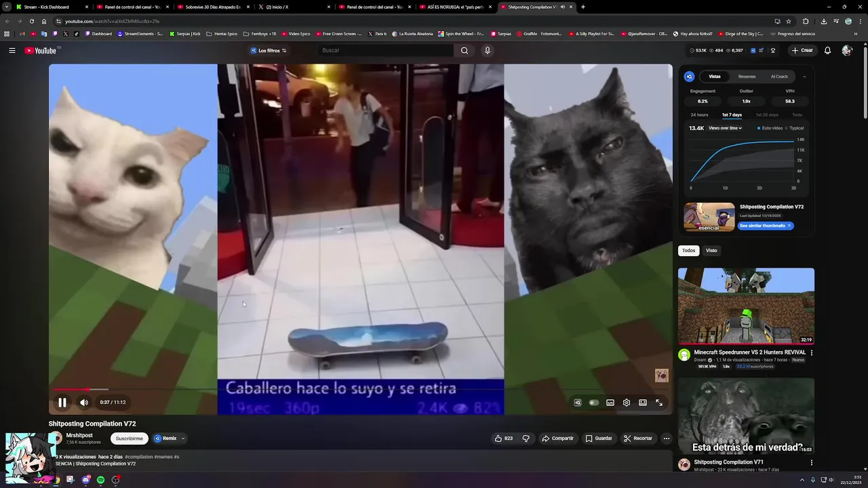868x488 pixels.
Task: Switch to Stream - Kick Dashboard tab
Action: [51, 7]
